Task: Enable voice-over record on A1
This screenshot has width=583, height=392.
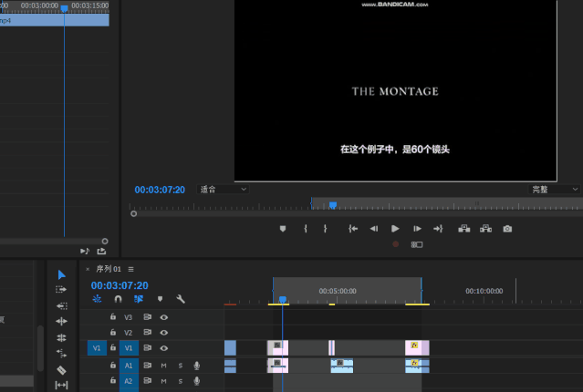Action: pos(197,366)
